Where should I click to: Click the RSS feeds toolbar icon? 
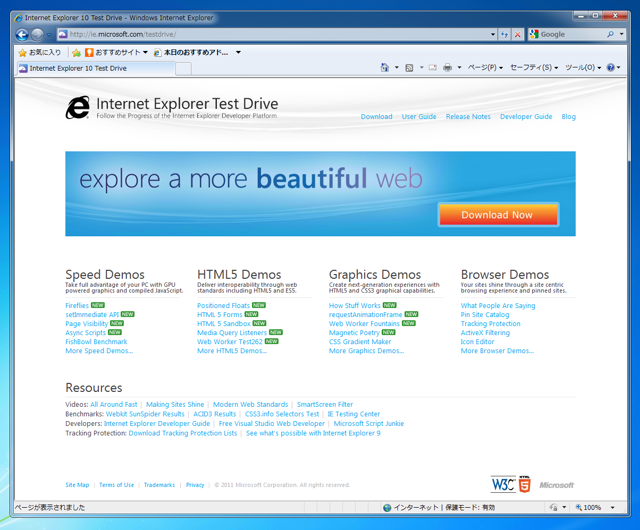[409, 68]
